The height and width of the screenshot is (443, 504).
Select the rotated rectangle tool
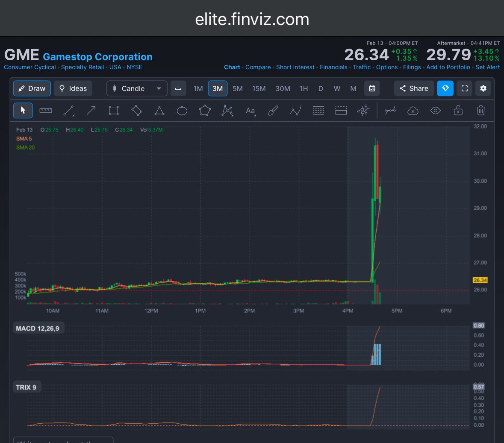pos(137,111)
